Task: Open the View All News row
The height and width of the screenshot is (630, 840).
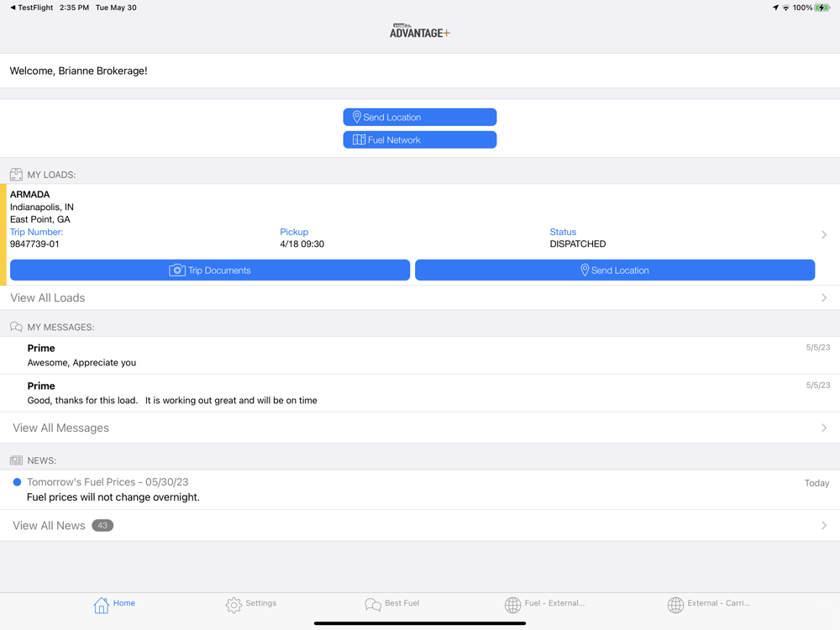Action: coord(420,526)
